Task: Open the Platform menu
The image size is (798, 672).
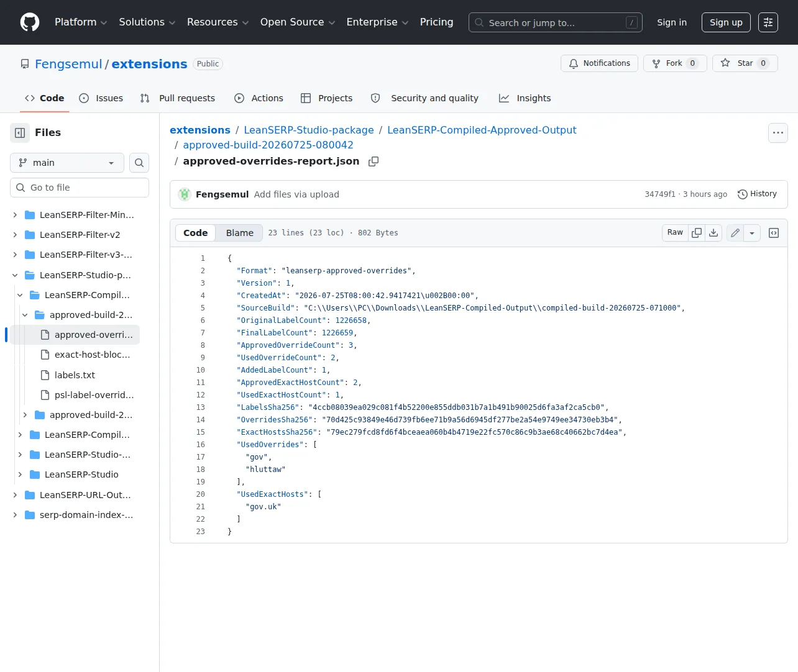Action: [81, 22]
